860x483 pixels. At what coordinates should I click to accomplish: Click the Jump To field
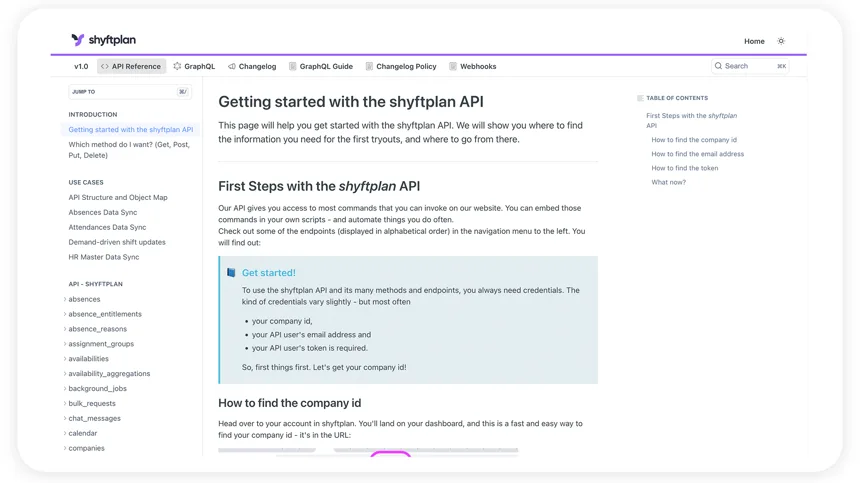(x=130, y=92)
